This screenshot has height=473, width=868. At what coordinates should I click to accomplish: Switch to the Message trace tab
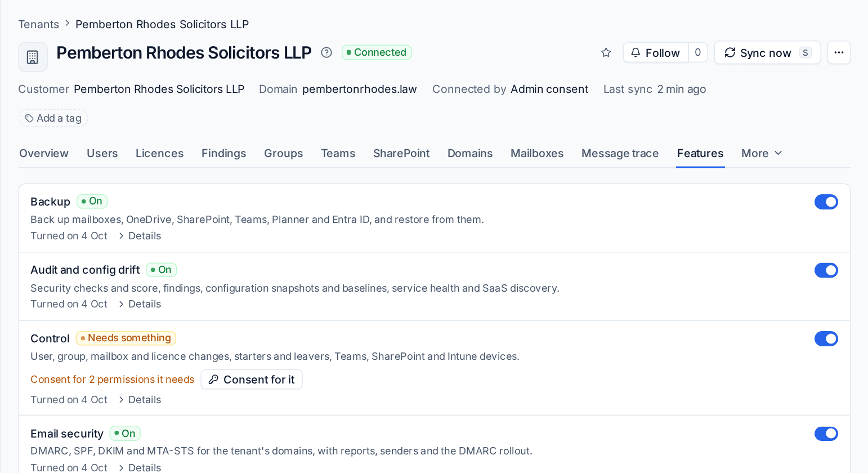620,153
